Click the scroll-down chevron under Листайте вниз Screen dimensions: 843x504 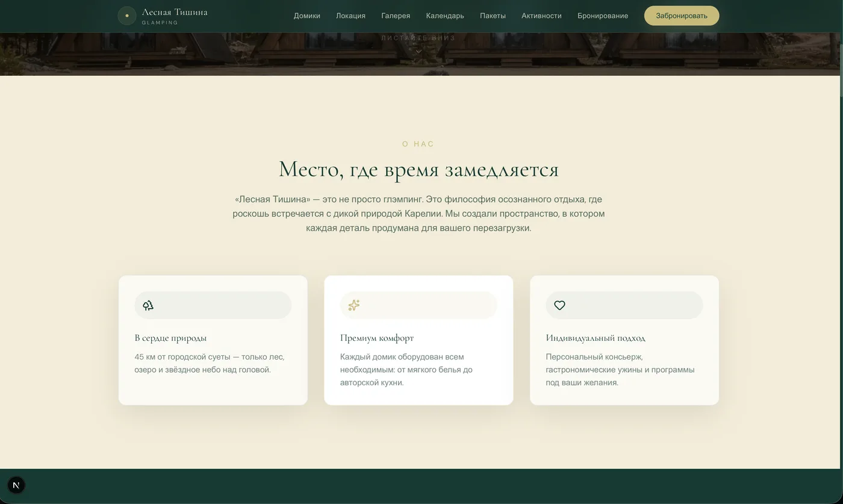(418, 51)
